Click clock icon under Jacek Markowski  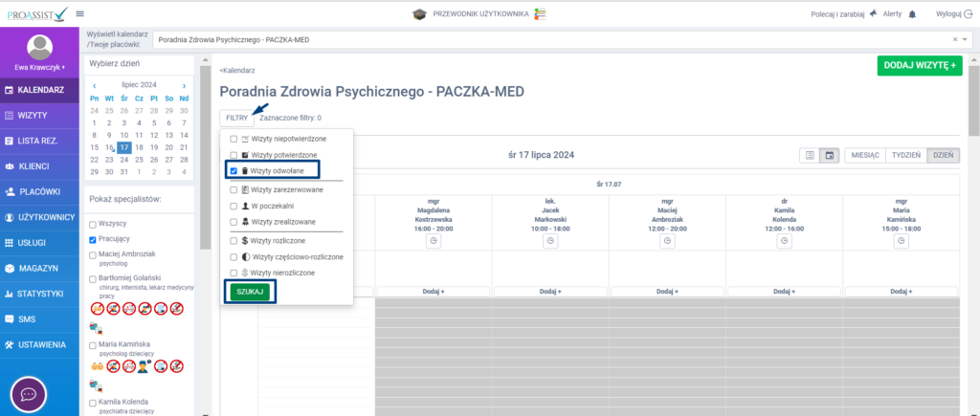[550, 242]
